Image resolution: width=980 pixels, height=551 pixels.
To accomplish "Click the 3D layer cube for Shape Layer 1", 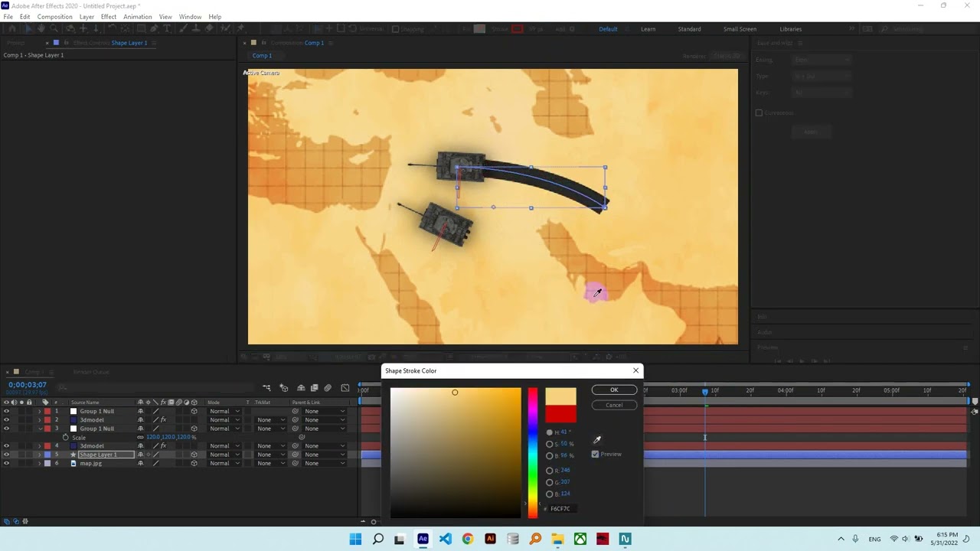I will [x=194, y=455].
